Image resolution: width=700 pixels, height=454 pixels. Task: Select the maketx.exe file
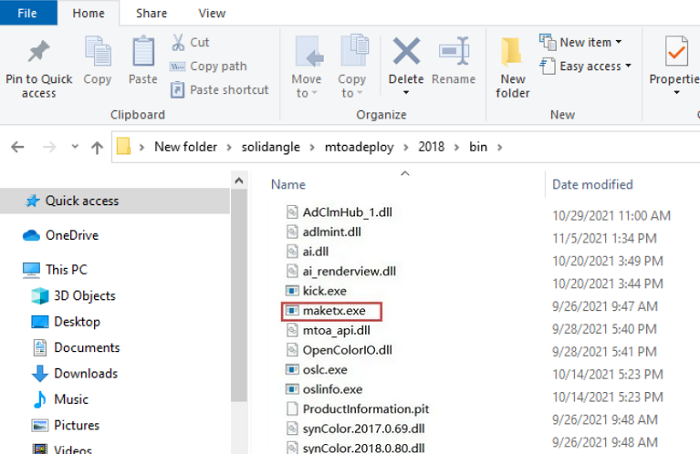(332, 311)
